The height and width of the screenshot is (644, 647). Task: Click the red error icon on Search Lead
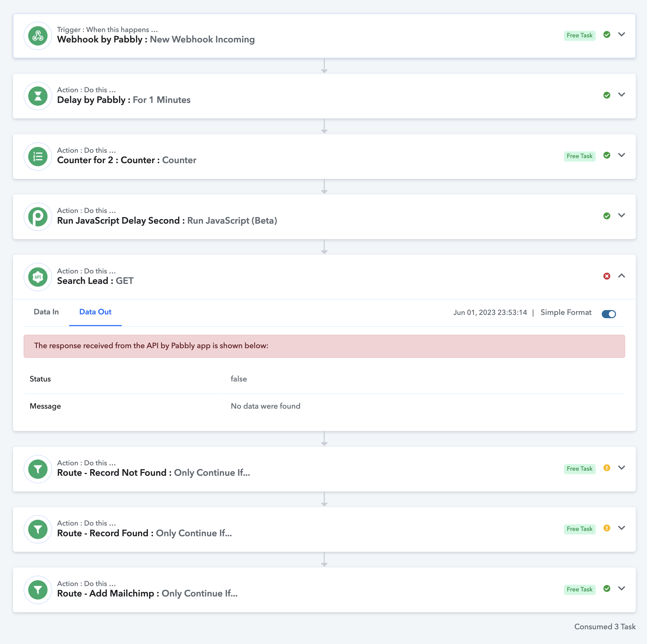click(x=607, y=276)
